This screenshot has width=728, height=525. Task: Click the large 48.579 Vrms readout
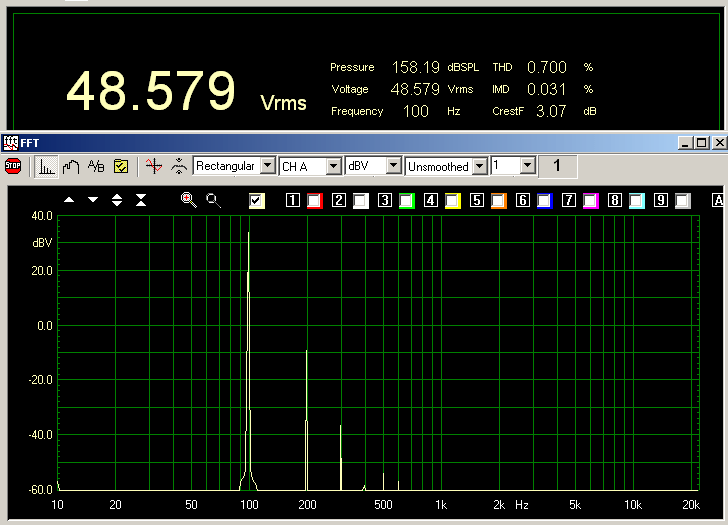click(x=187, y=91)
